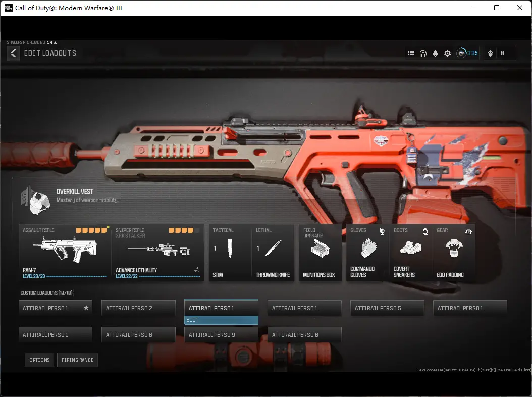Image resolution: width=532 pixels, height=397 pixels.
Task: Select loadout ATTIRAIL PERSO 9
Action: click(x=221, y=335)
